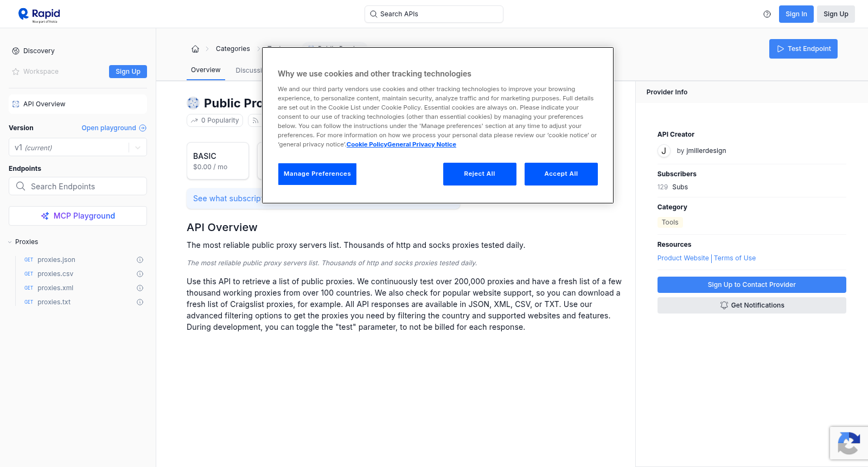
Task: Click the Test Endpoint button
Action: pos(803,49)
